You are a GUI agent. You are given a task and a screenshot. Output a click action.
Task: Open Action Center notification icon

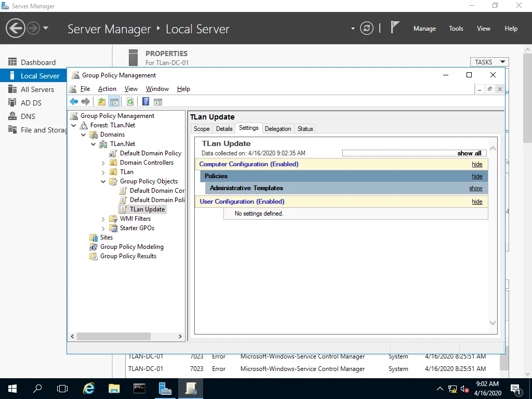516,389
